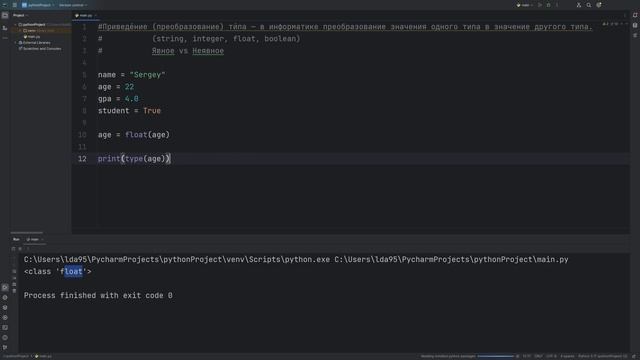
Task: Open the Notifications tool window
Action: tap(635, 15)
